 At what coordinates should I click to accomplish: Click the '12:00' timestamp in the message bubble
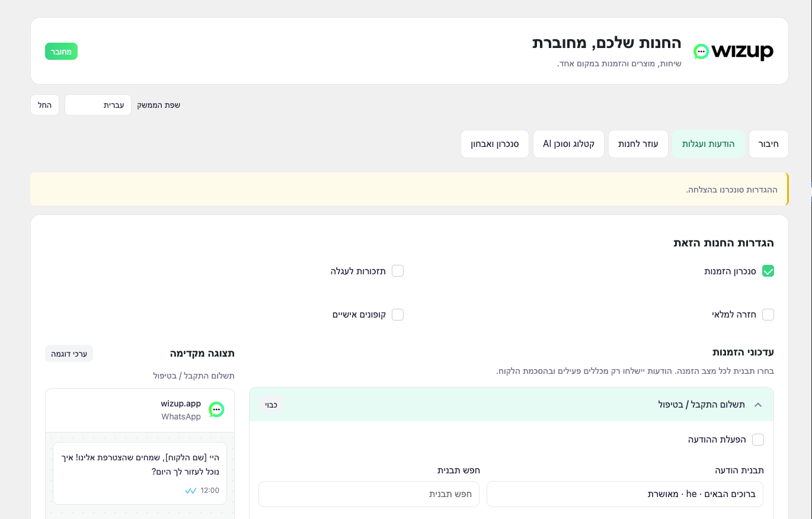pyautogui.click(x=210, y=491)
